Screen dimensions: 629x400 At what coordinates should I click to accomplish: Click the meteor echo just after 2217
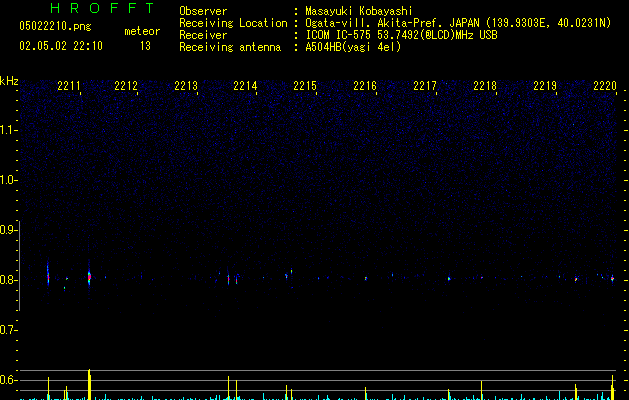pyautogui.click(x=449, y=278)
